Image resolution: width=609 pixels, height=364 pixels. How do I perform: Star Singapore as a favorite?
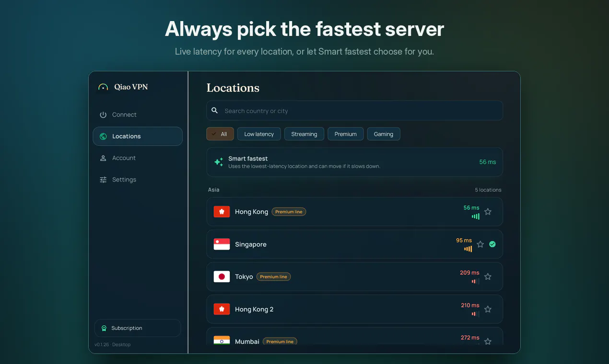480,244
